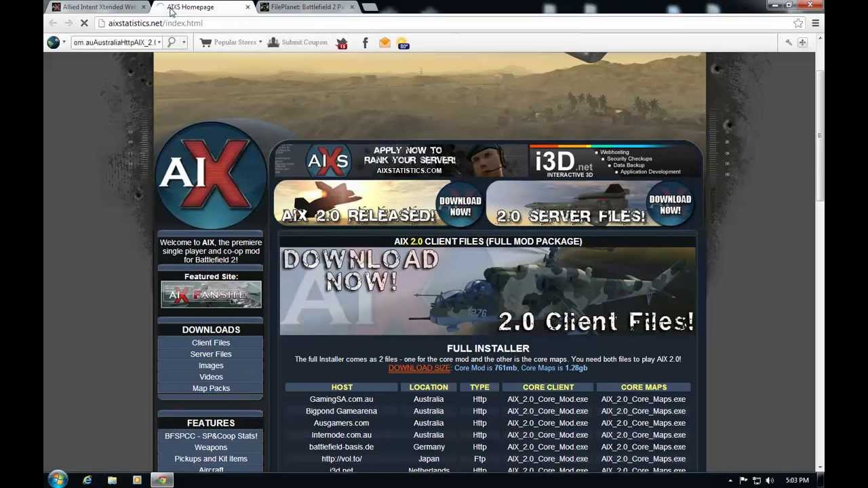The width and height of the screenshot is (868, 488).
Task: Open the i3D.net Interactive 3D banner
Action: point(615,161)
